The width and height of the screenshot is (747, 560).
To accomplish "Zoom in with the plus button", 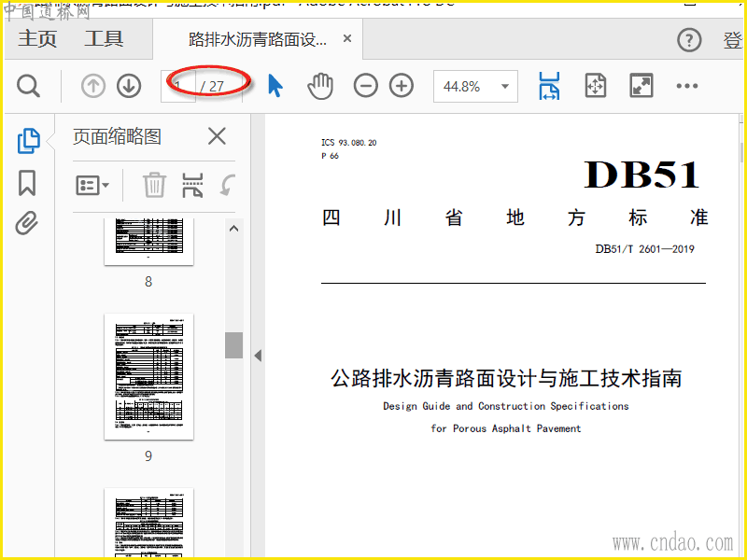I will [x=402, y=87].
